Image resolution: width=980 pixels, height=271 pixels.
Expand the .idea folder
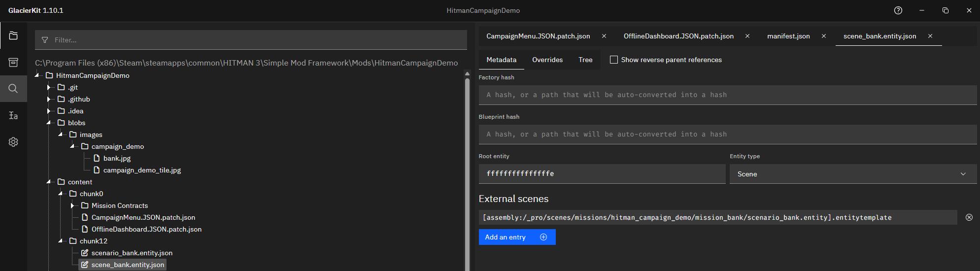(x=49, y=111)
